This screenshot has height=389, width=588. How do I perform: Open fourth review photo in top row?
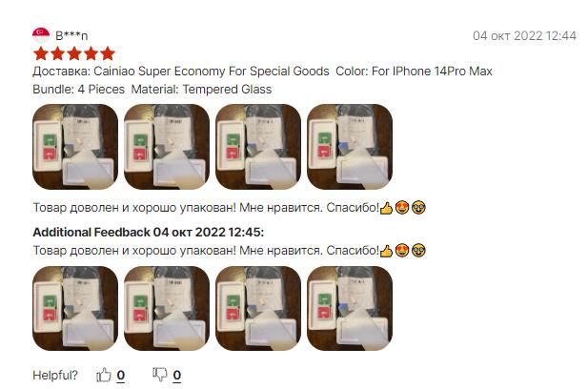[x=350, y=147]
